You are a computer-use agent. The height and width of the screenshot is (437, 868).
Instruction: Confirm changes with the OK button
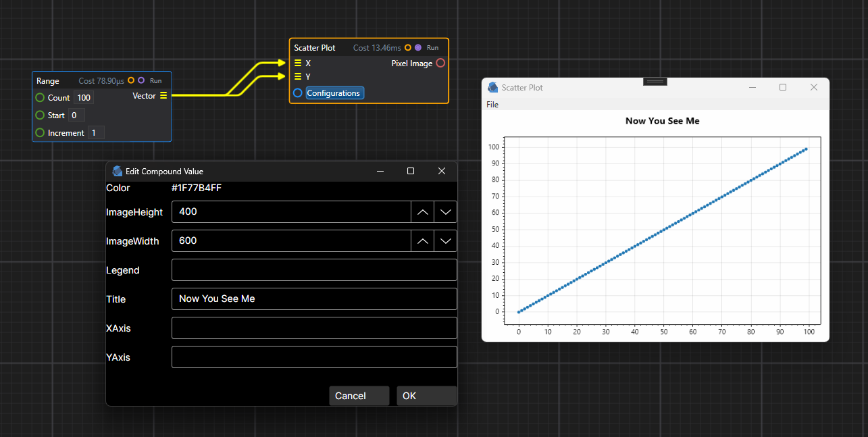pos(426,396)
